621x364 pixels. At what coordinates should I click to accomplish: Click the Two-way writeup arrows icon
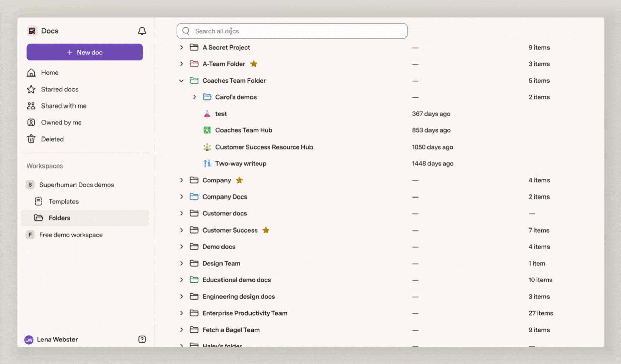click(x=207, y=163)
